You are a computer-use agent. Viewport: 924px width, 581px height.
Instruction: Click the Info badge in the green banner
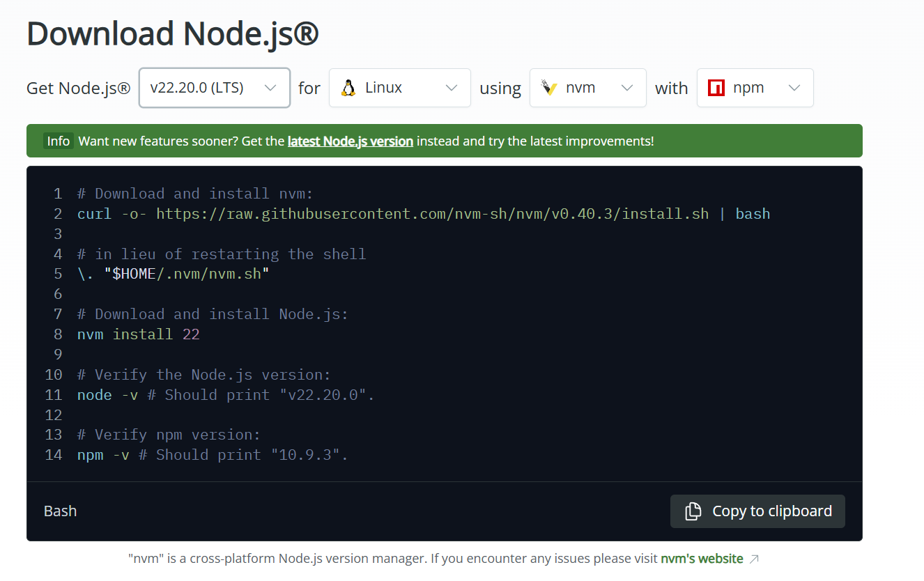pyautogui.click(x=59, y=141)
